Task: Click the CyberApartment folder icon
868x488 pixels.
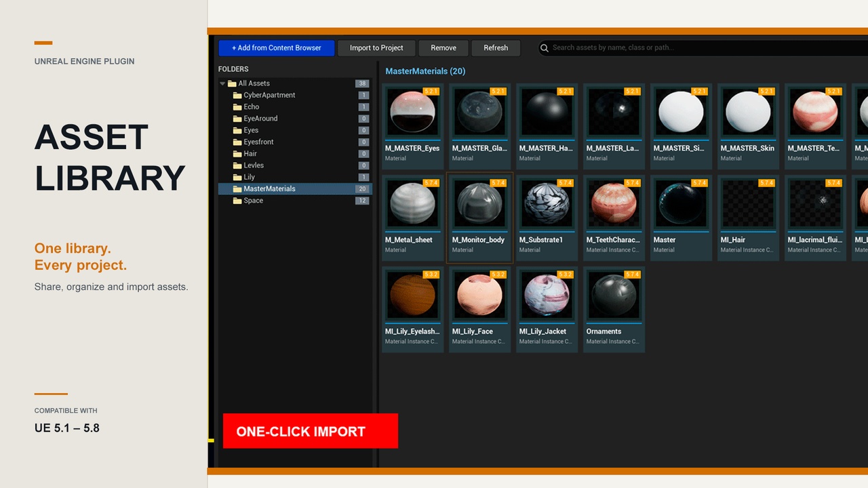Action: click(237, 96)
